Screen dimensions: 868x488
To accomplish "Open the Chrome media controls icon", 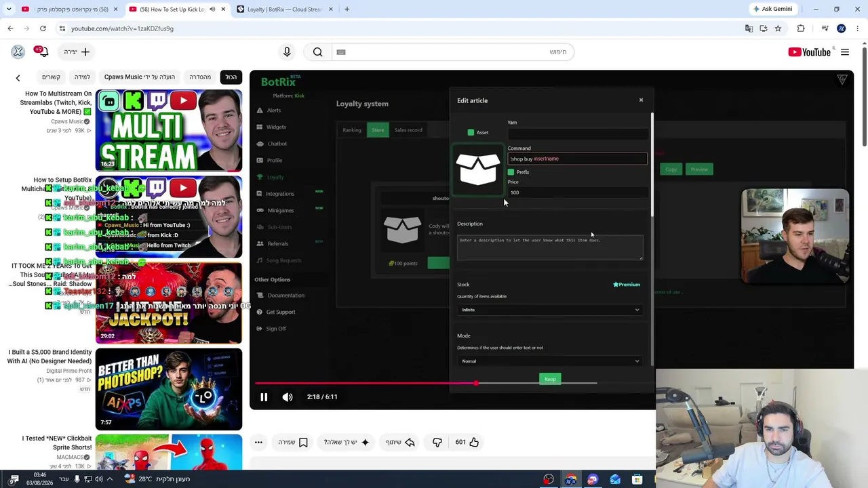I will tap(825, 28).
